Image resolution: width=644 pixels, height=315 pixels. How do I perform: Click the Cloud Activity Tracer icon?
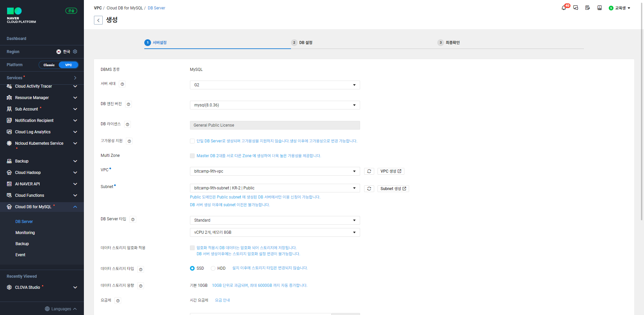click(9, 86)
